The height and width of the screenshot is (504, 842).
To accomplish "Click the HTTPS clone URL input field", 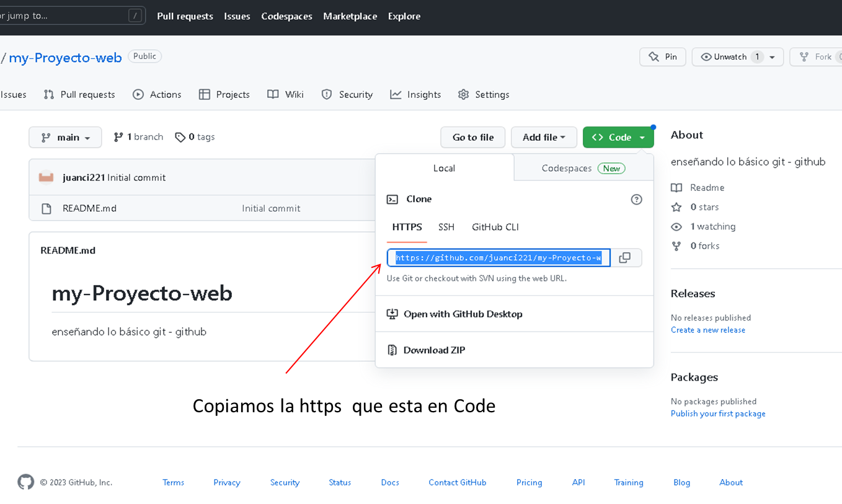I will tap(499, 258).
